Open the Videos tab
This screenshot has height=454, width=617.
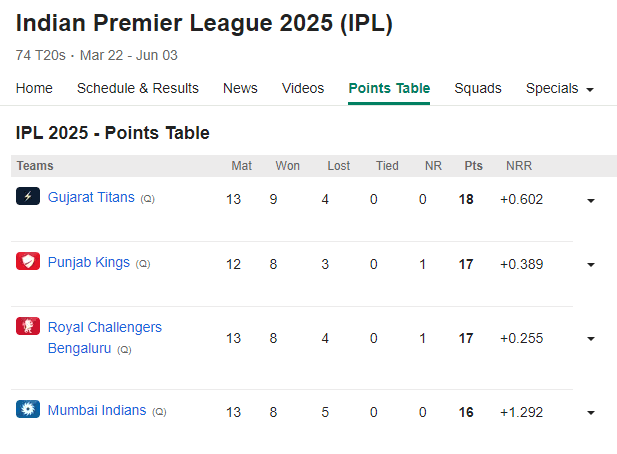[303, 89]
